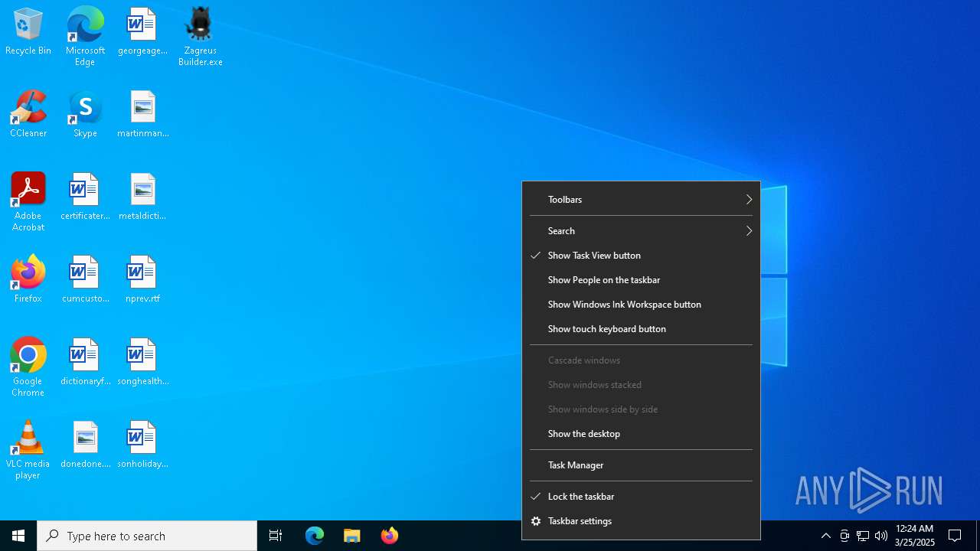Select the cumcusto Word document
The height and width of the screenshot is (551, 980).
pyautogui.click(x=85, y=280)
